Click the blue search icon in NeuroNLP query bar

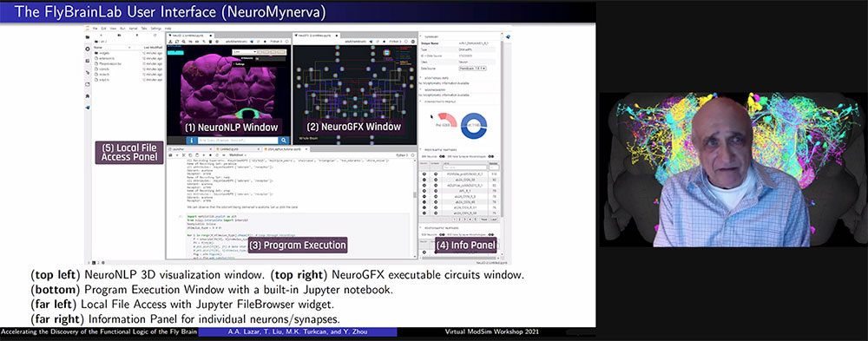[284, 141]
